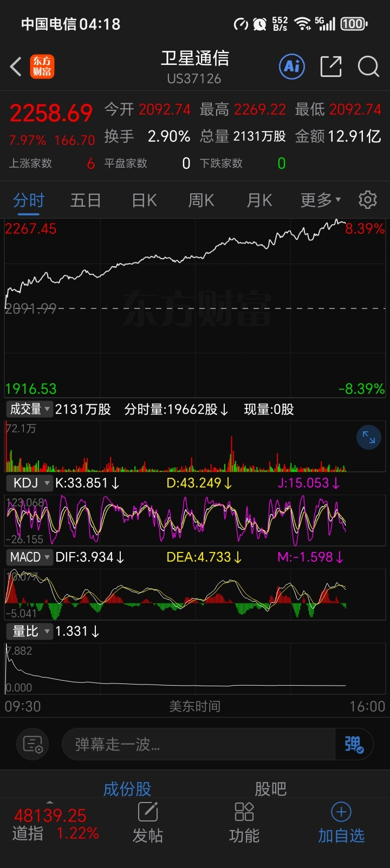390x868 pixels.
Task: Tap the current price 2258.69
Action: (51, 113)
